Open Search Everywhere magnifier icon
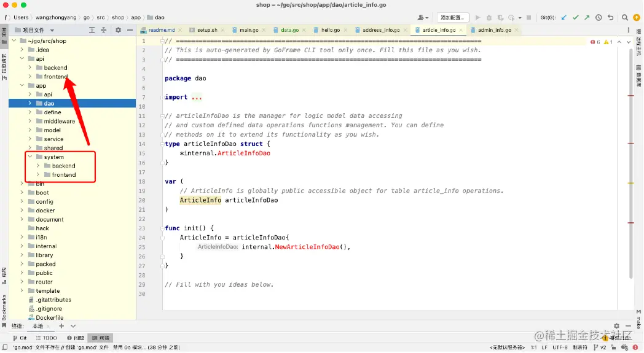The width and height of the screenshot is (644, 353). (x=625, y=18)
